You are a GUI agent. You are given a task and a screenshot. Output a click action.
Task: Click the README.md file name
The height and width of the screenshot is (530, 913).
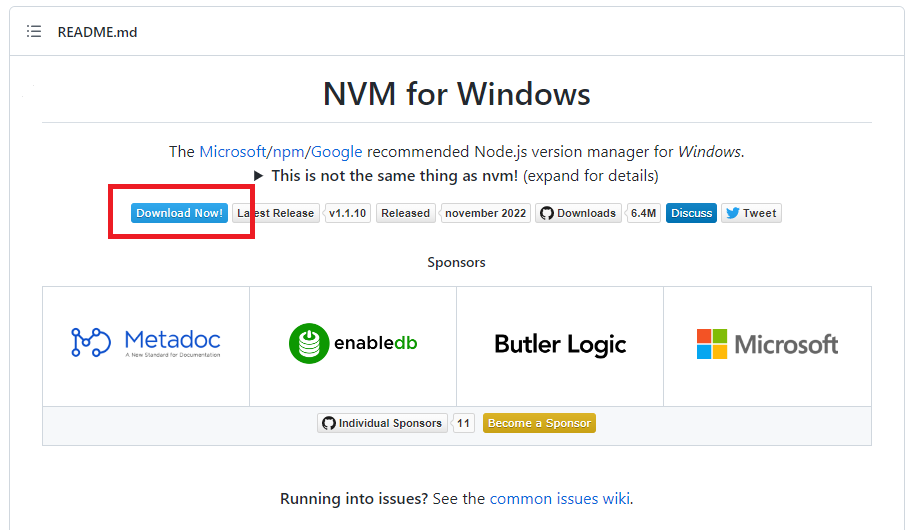pyautogui.click(x=97, y=32)
